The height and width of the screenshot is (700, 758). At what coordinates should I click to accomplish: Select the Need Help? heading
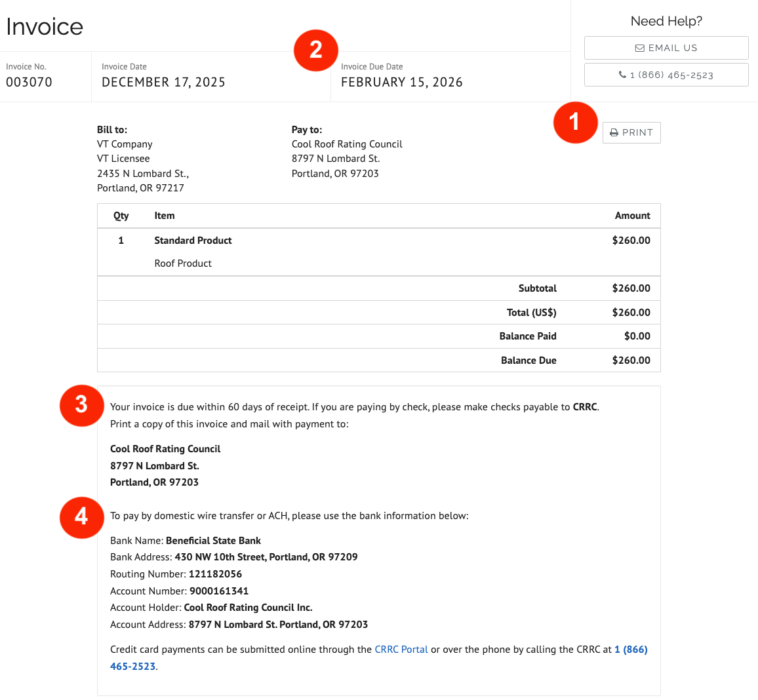666,21
